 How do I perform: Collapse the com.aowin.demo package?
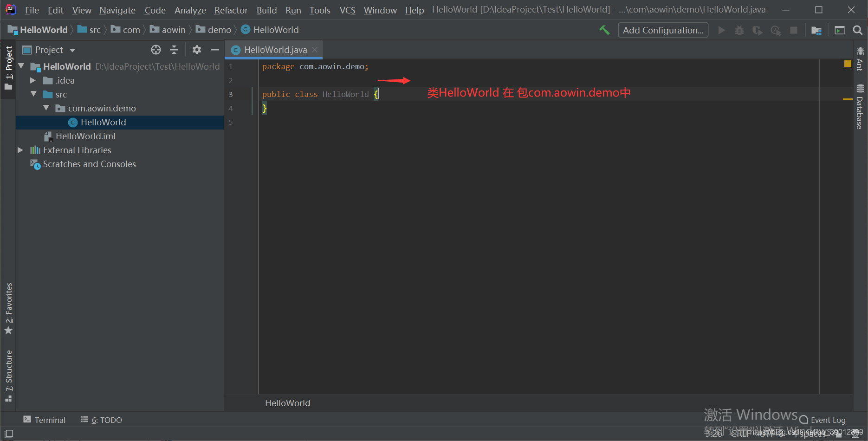coord(46,108)
